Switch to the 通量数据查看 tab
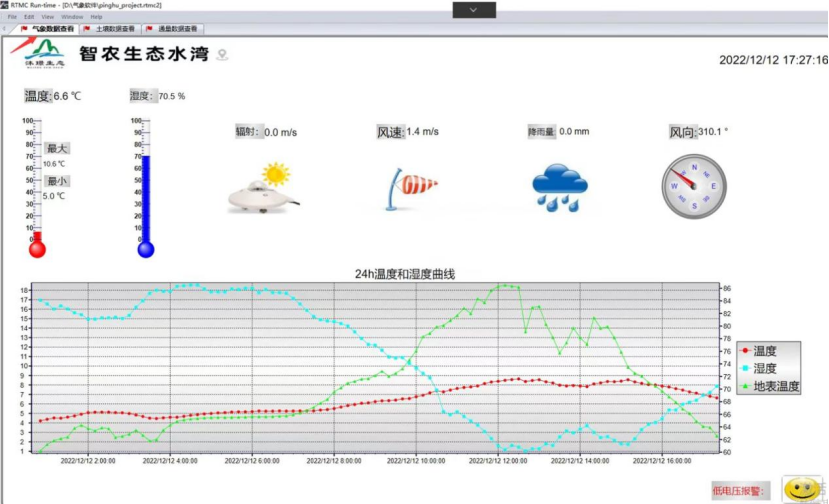The image size is (829, 504). point(172,29)
